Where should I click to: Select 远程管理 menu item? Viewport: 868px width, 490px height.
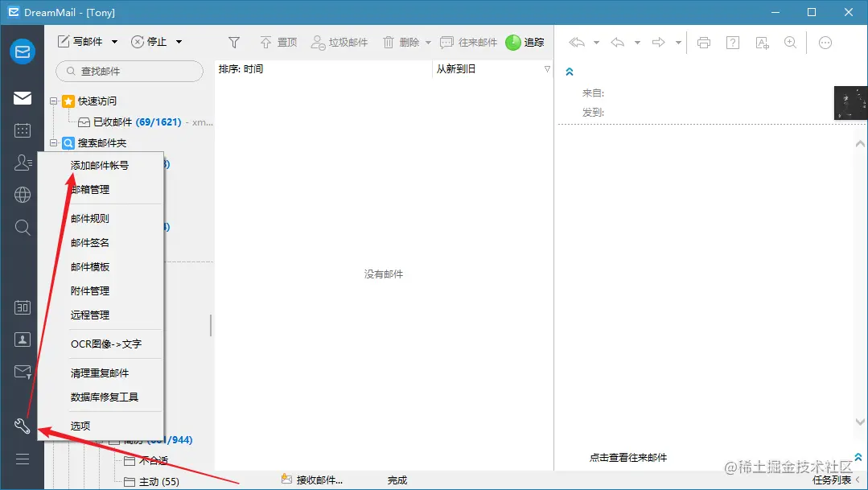(x=100, y=315)
